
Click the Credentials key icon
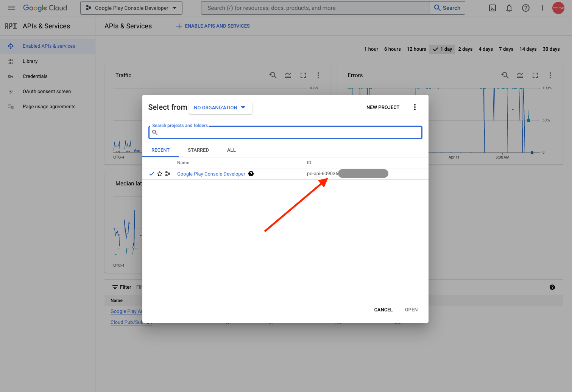[x=11, y=76]
